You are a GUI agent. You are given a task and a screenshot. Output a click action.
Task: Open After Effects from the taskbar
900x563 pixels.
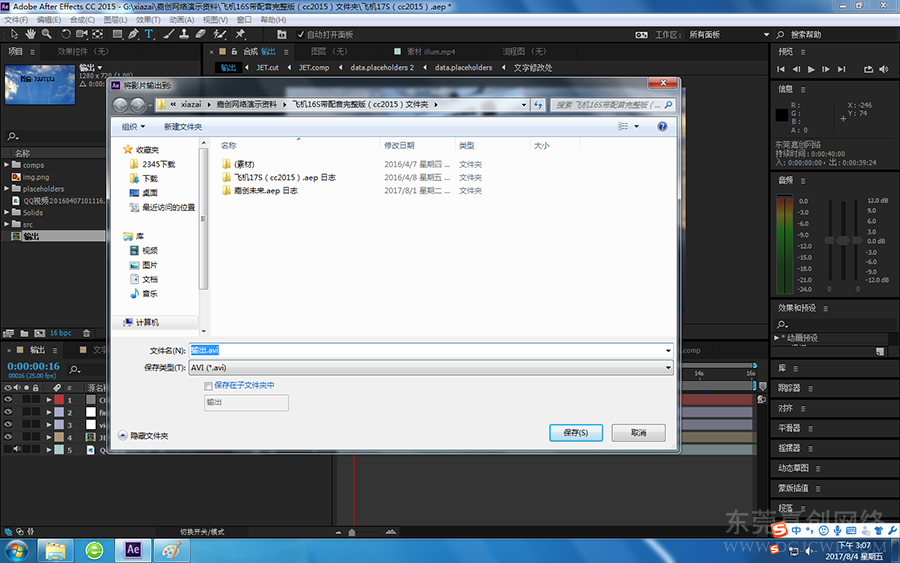tap(133, 550)
